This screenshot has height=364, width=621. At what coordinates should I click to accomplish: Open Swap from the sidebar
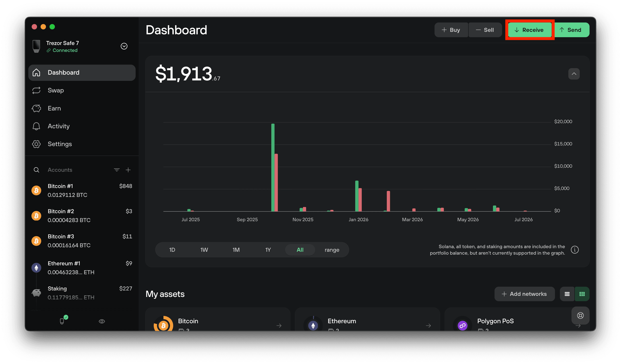point(82,90)
